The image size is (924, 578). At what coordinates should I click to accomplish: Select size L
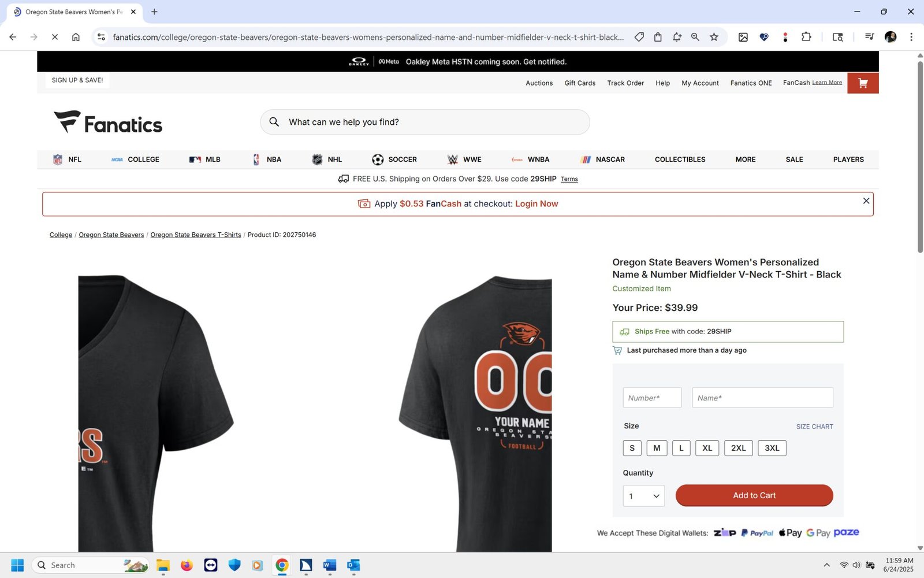coord(681,448)
